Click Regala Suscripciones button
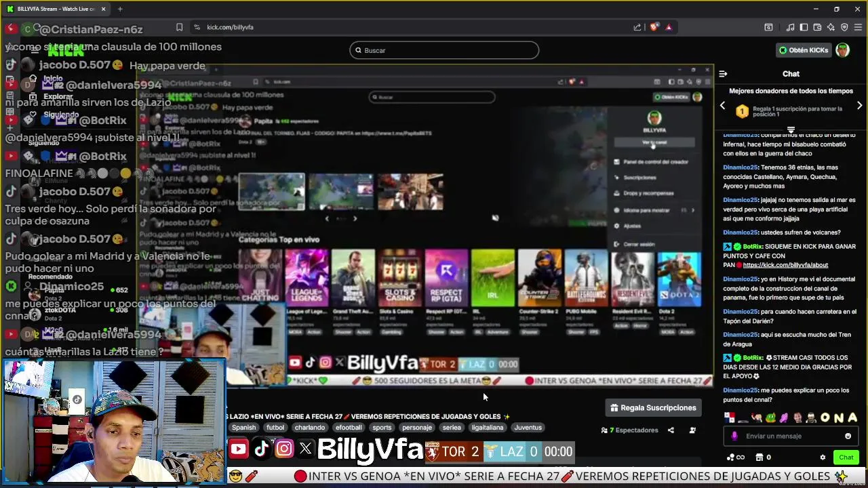The image size is (868, 488). [653, 407]
